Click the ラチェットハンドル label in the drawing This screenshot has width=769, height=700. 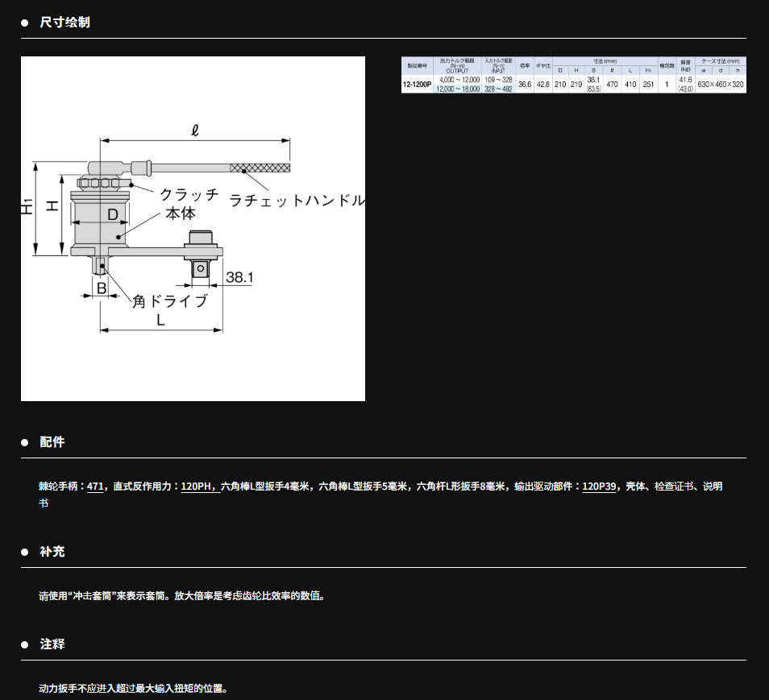pos(297,201)
